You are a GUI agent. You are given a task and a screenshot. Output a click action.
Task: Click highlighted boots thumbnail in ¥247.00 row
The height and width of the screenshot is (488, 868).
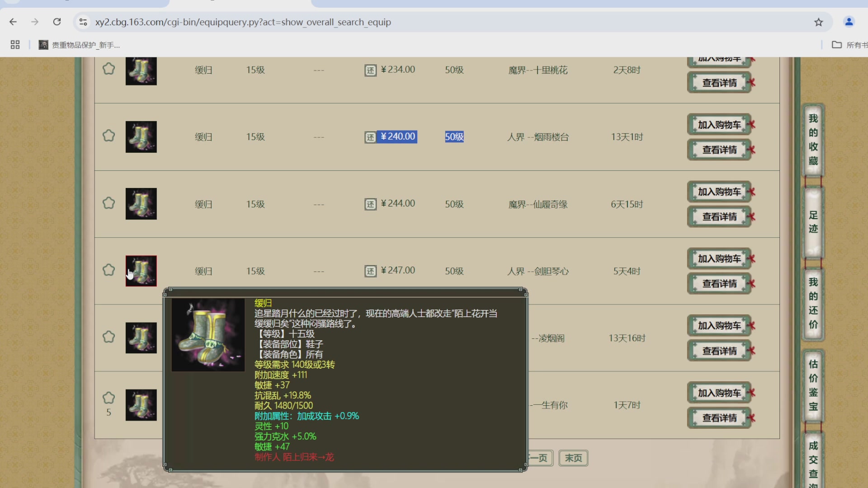pos(141,271)
